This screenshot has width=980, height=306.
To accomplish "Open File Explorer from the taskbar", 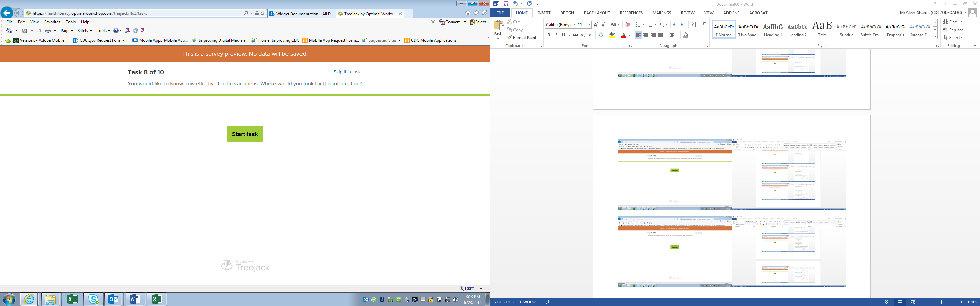I will (x=51, y=299).
